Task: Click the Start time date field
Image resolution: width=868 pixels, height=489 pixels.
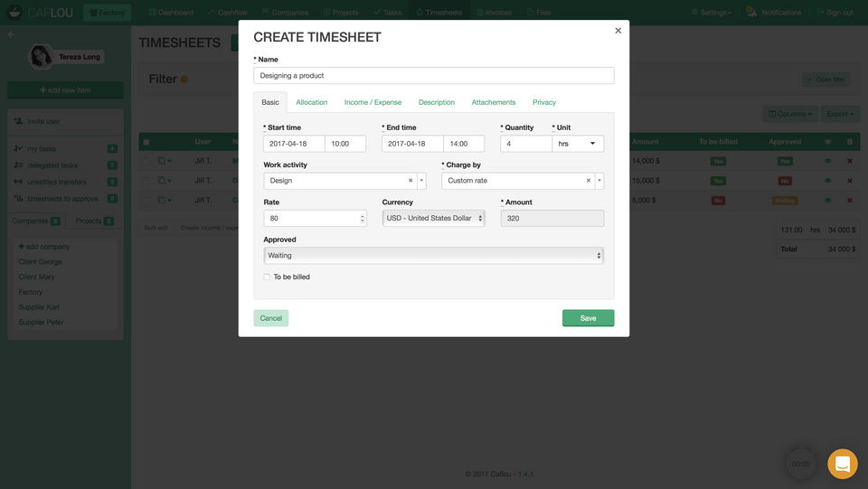Action: (294, 144)
